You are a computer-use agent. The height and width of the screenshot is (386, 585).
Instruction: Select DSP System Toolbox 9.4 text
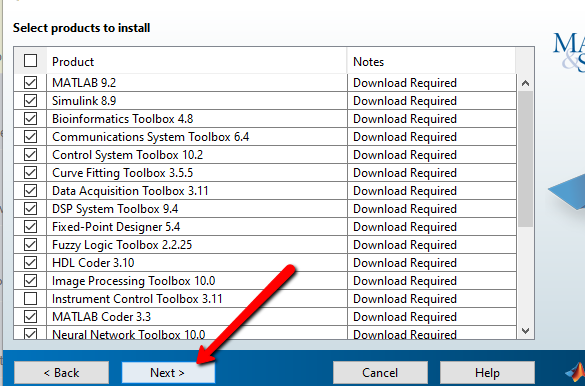tap(115, 209)
